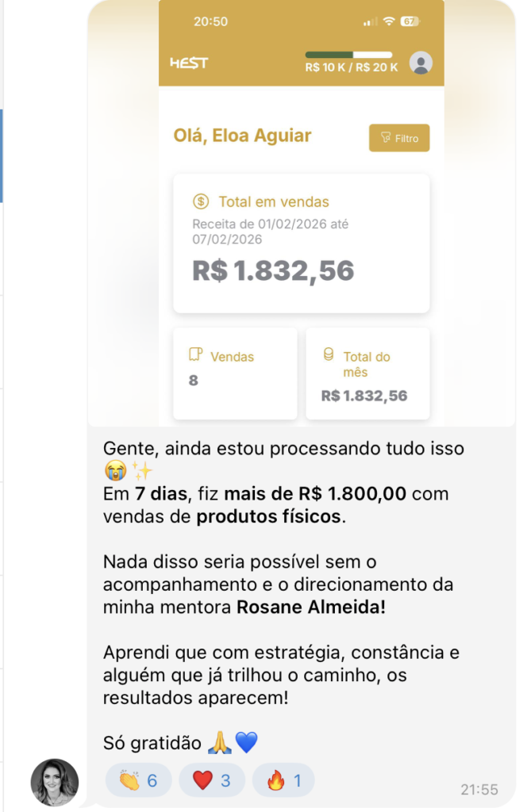527x812 pixels.
Task: Open the Total em vendas card
Action: (x=302, y=243)
